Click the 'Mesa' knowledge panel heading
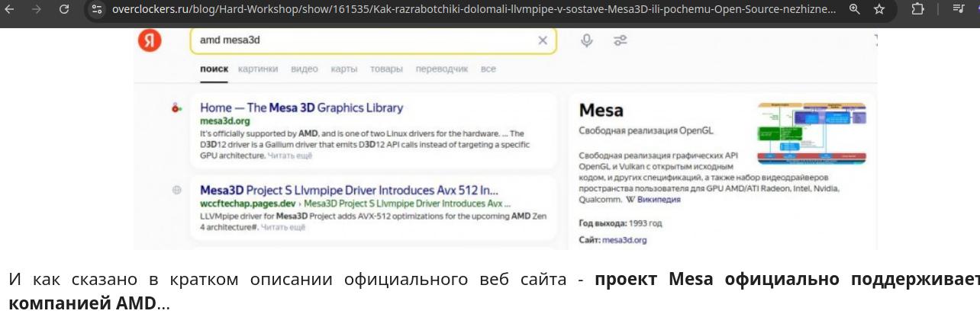The height and width of the screenshot is (330, 980). [601, 111]
